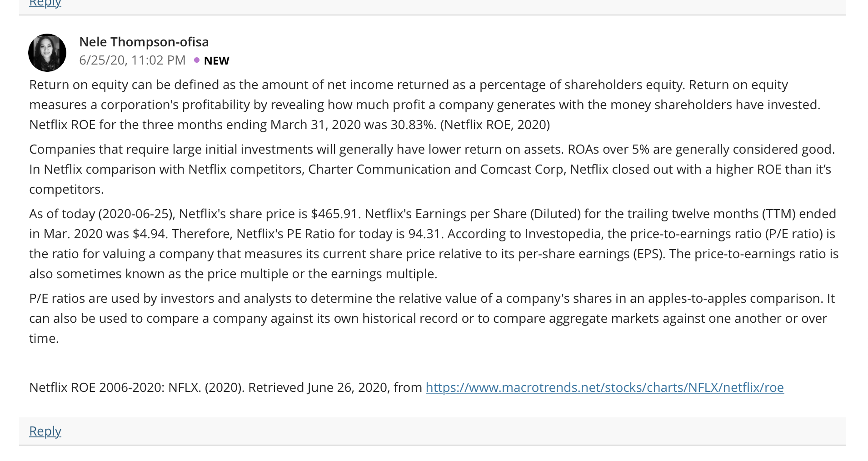Viewport: 868px width, 461px height.
Task: Click the "Netflix ROE 2006-2020: NFLX" reference text
Action: tap(115, 387)
